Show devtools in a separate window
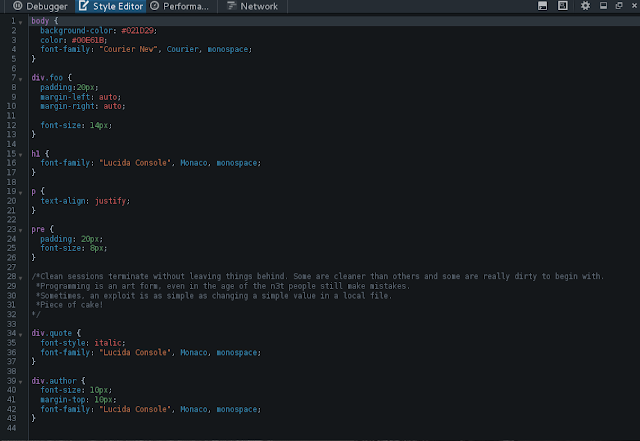Image resolution: width=640 pixels, height=441 pixels. (x=619, y=6)
